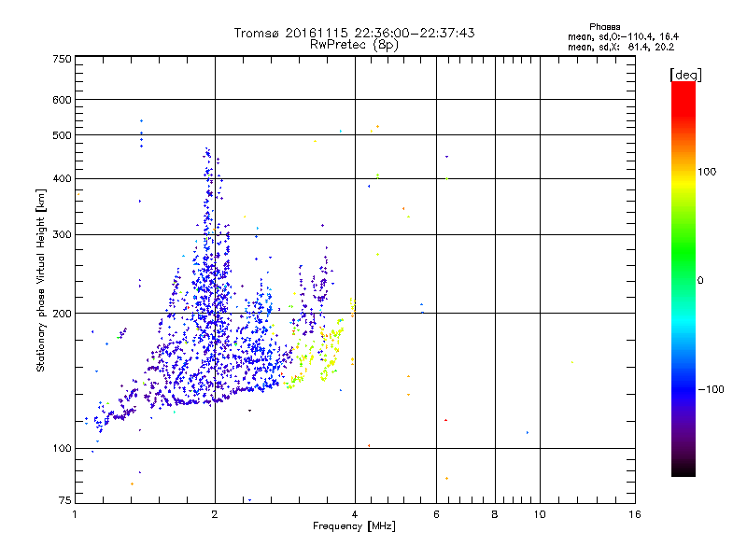Screen dimensions: 747x560
Task: Click the 'Phases' header text
Action: tap(604, 27)
